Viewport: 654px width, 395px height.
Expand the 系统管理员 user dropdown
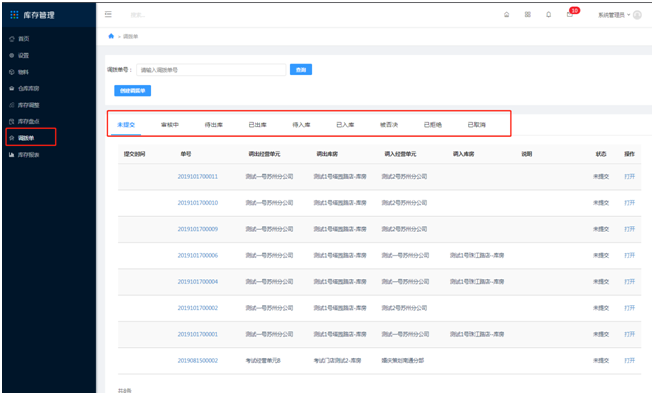[614, 15]
